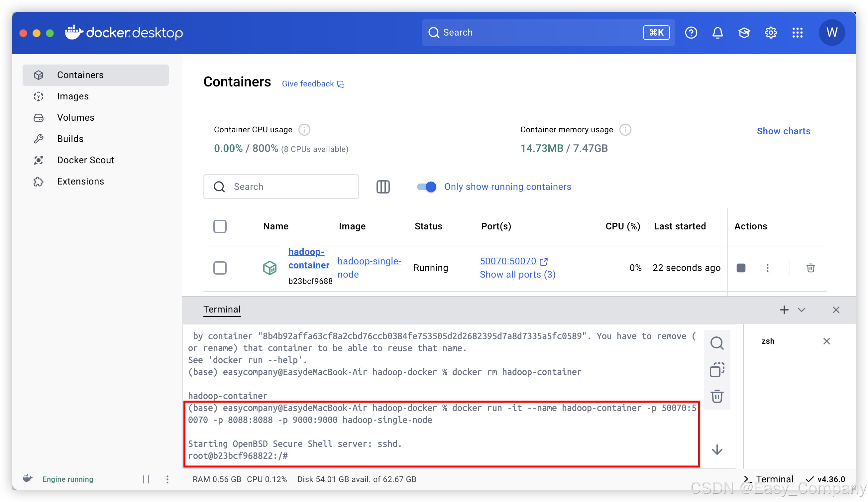Stop the hadoop-container with stop button
This screenshot has width=868, height=502.
click(740, 267)
